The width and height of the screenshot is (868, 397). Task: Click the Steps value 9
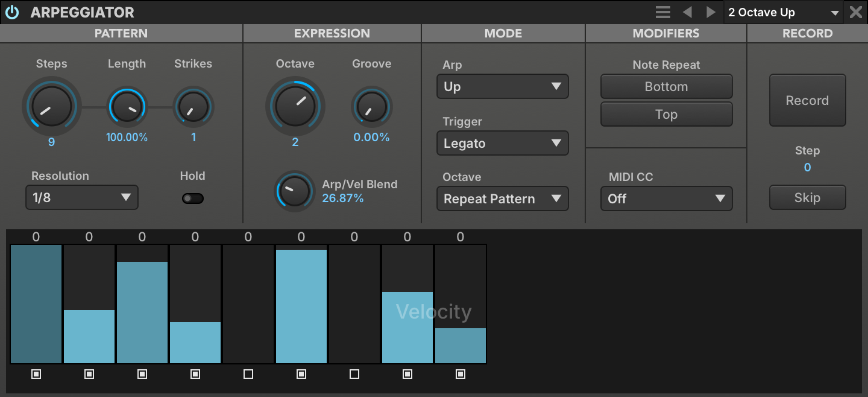pyautogui.click(x=52, y=142)
